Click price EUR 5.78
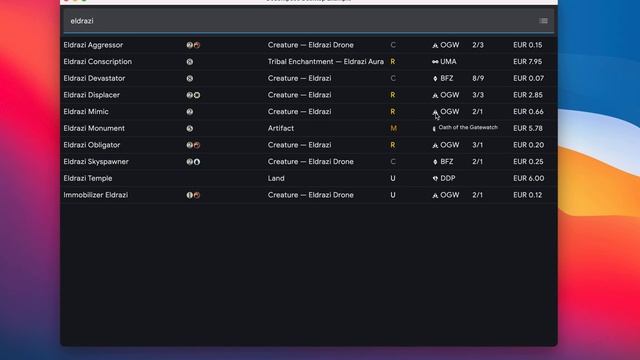 (x=528, y=129)
